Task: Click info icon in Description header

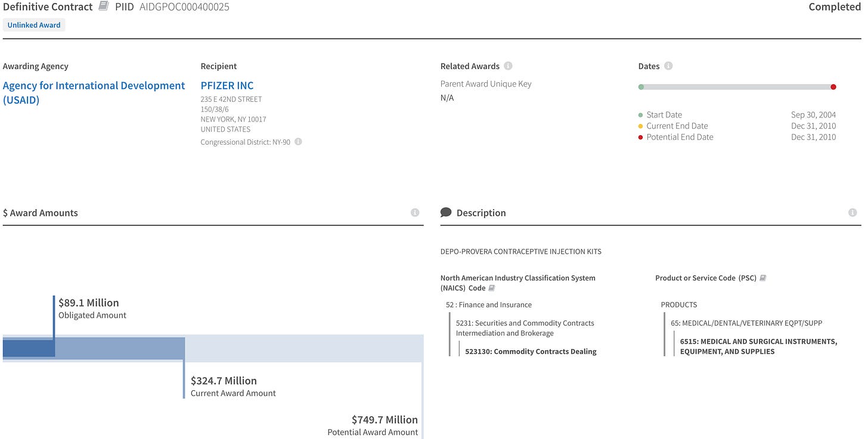Action: click(852, 213)
